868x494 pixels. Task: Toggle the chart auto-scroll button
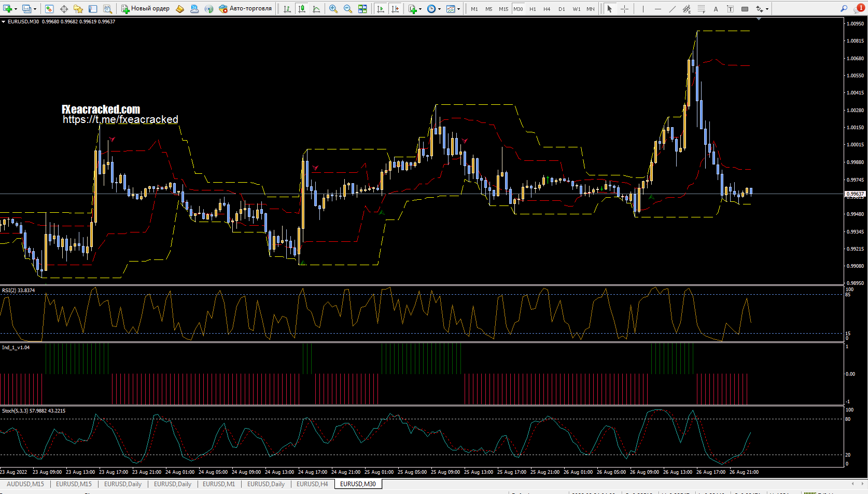(381, 9)
